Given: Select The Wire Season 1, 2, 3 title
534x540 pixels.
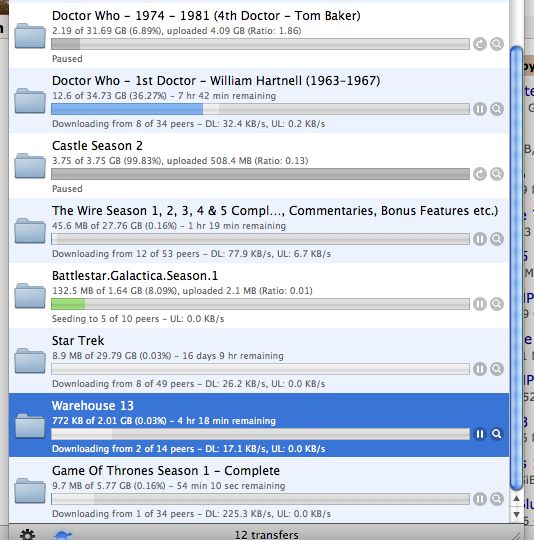Looking at the screenshot, I should (x=275, y=211).
